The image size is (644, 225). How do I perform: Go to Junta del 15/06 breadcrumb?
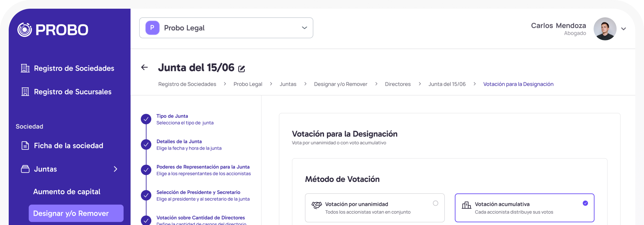click(447, 84)
